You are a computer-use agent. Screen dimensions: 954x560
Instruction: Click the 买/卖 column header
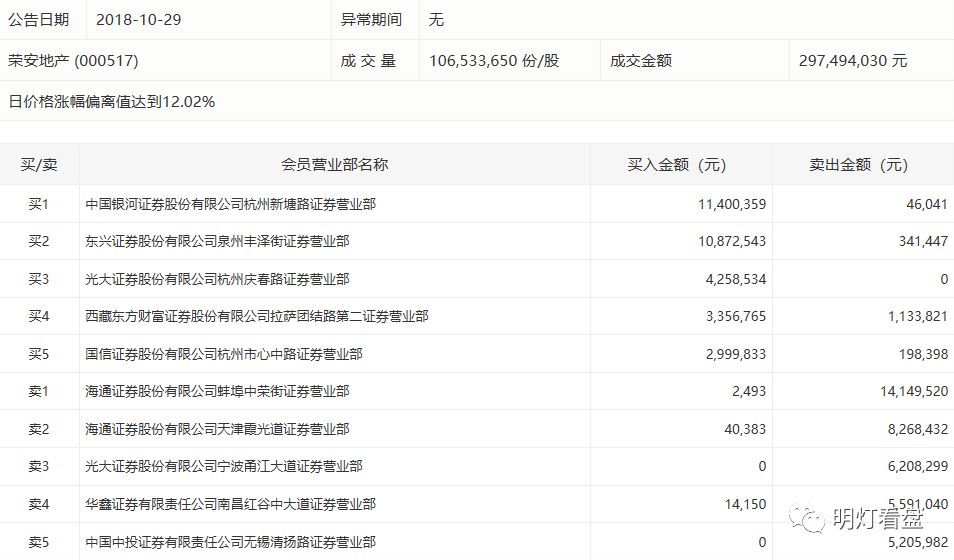39,164
